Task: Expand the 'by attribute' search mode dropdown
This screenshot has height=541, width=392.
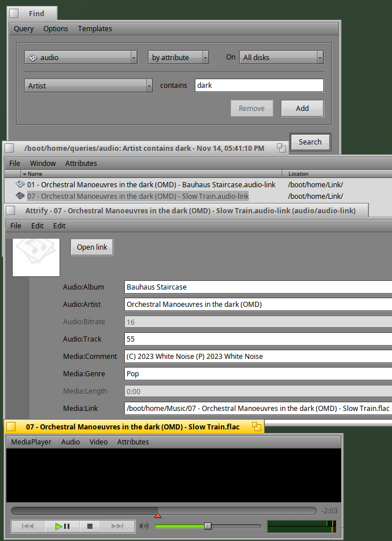Action: pyautogui.click(x=178, y=57)
